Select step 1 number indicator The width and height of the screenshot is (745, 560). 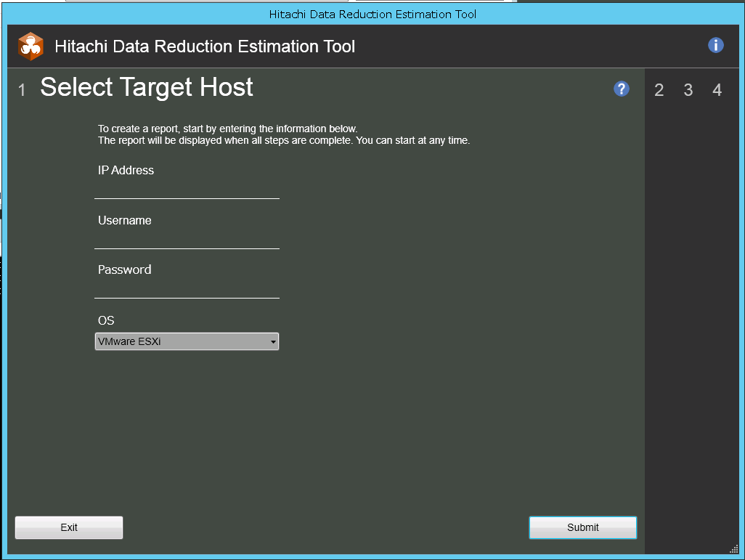22,90
